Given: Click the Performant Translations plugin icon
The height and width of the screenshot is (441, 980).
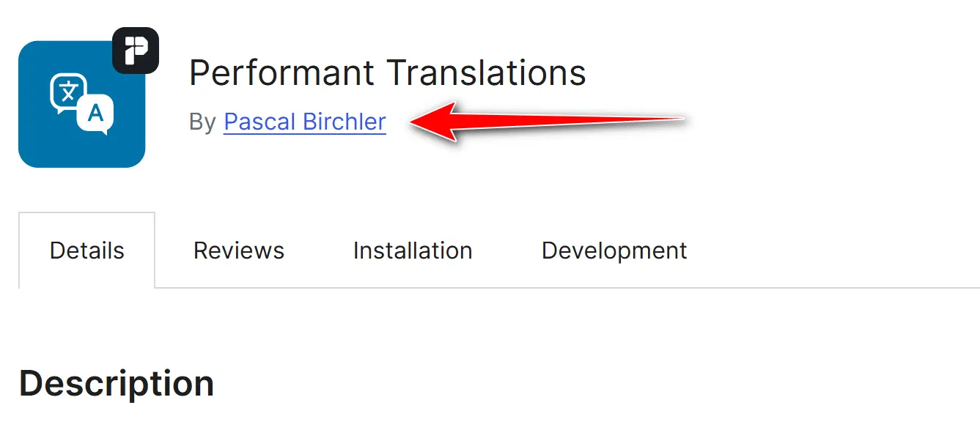Looking at the screenshot, I should tap(82, 104).
